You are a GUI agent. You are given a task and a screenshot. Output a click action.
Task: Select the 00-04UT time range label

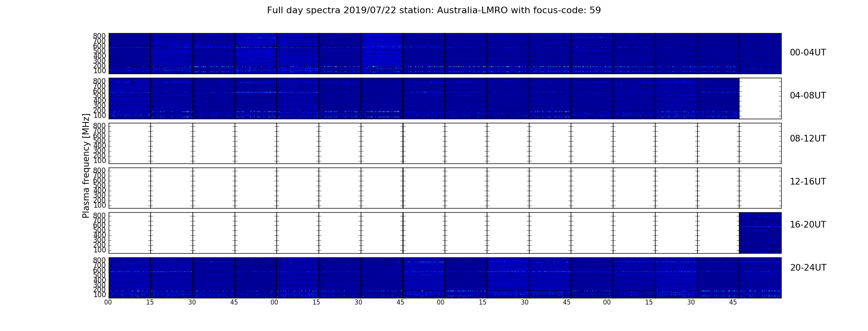[808, 53]
